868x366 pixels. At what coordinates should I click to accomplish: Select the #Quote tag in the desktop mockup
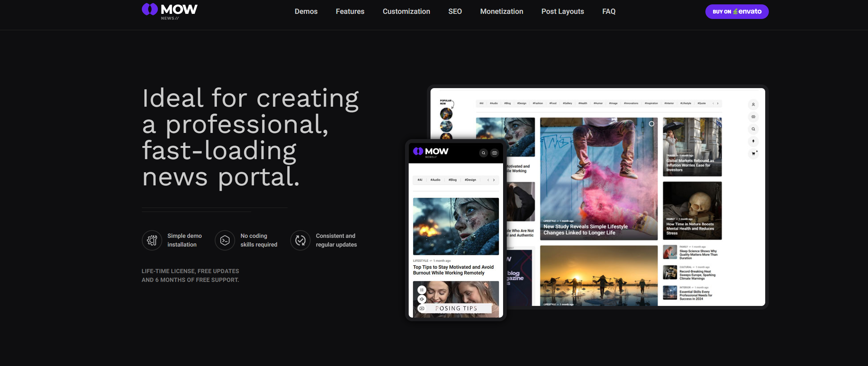pyautogui.click(x=702, y=103)
